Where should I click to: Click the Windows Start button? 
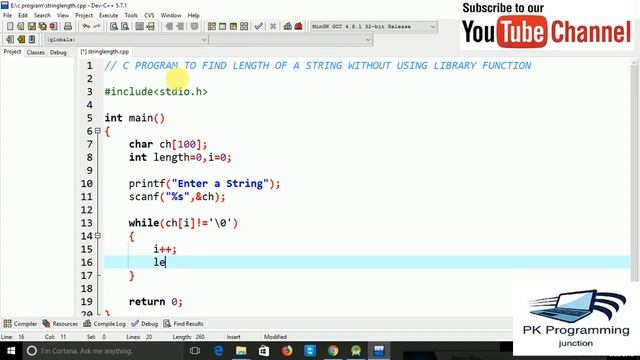coord(11,351)
